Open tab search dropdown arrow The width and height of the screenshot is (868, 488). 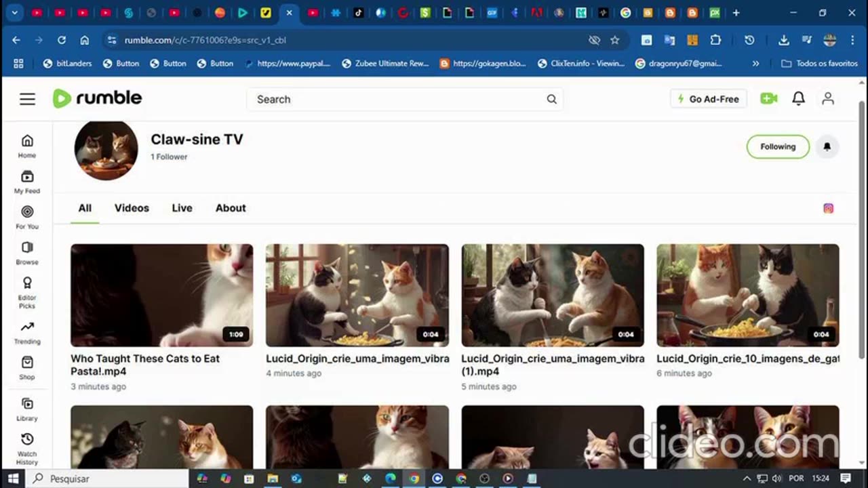[14, 13]
